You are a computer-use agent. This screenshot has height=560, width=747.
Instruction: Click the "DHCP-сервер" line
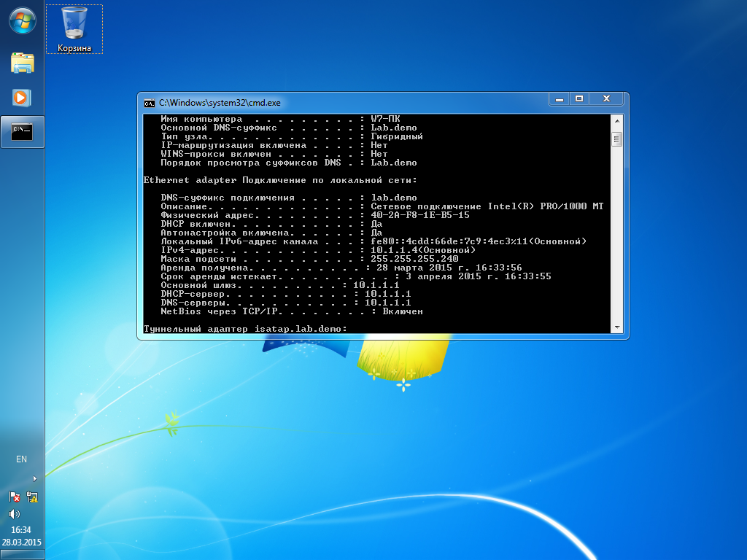tap(285, 294)
